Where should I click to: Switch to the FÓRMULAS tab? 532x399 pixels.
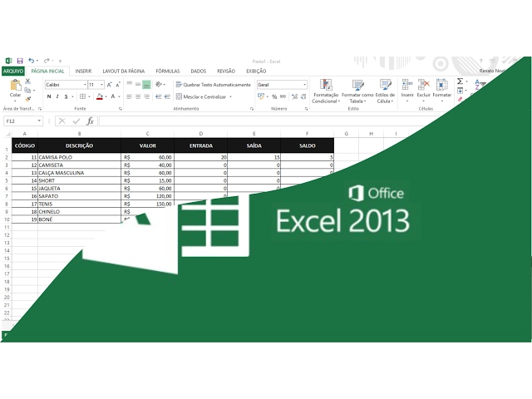click(168, 71)
